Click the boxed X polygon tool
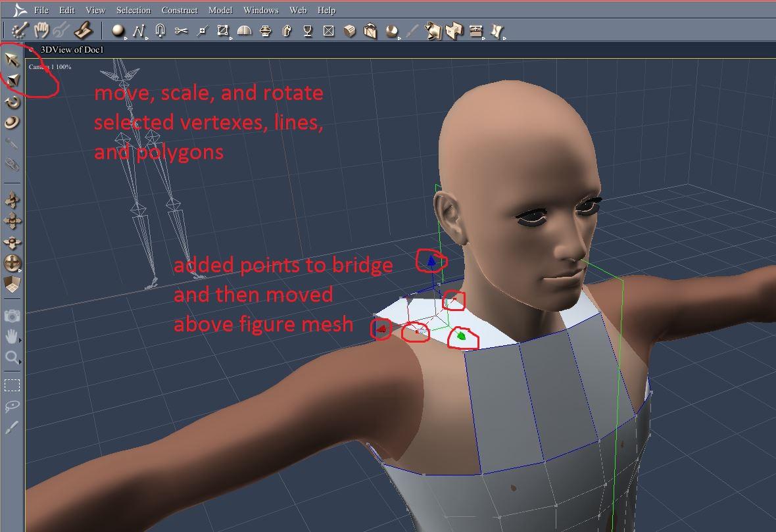 [329, 31]
